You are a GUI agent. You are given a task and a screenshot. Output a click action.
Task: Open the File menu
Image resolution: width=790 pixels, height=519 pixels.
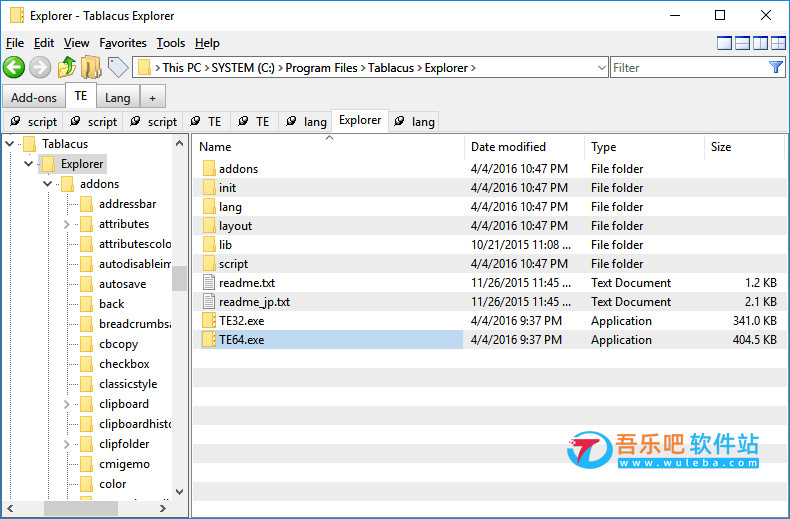(x=15, y=43)
